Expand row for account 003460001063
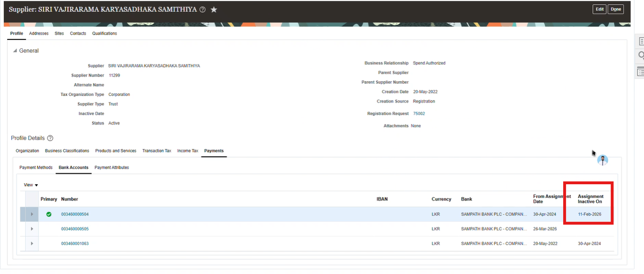The image size is (644, 274). tap(32, 244)
